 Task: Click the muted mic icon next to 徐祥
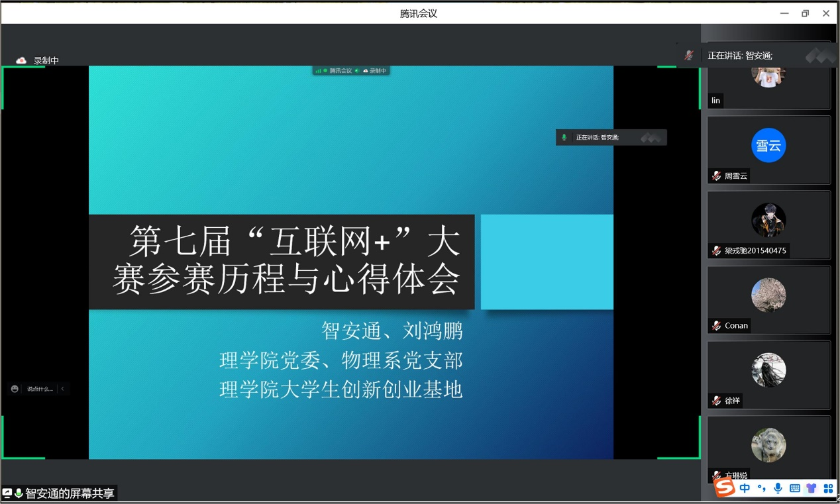pyautogui.click(x=716, y=400)
